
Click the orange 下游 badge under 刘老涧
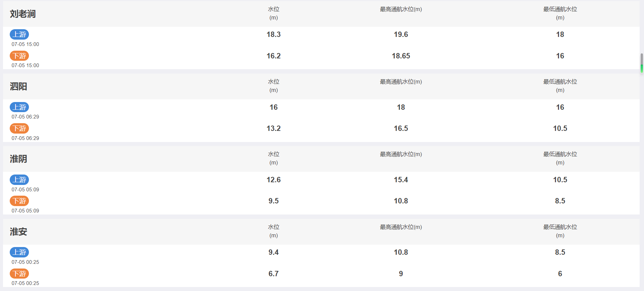tap(19, 56)
